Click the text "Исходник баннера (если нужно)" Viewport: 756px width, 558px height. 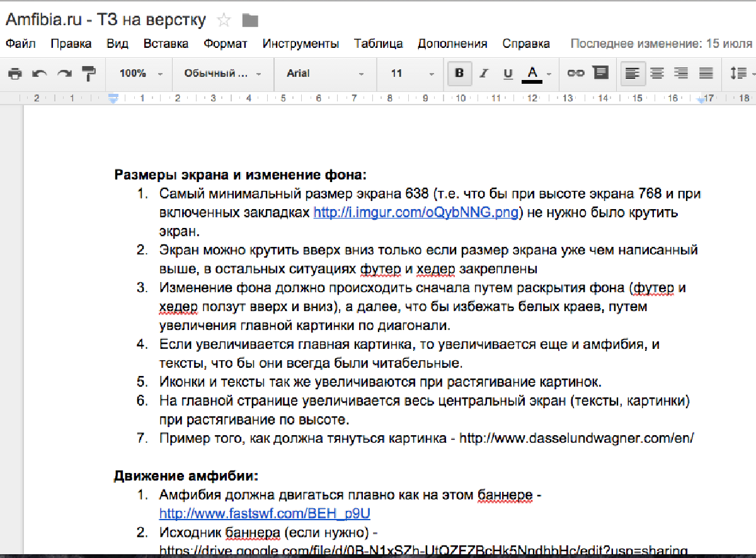[x=261, y=532]
